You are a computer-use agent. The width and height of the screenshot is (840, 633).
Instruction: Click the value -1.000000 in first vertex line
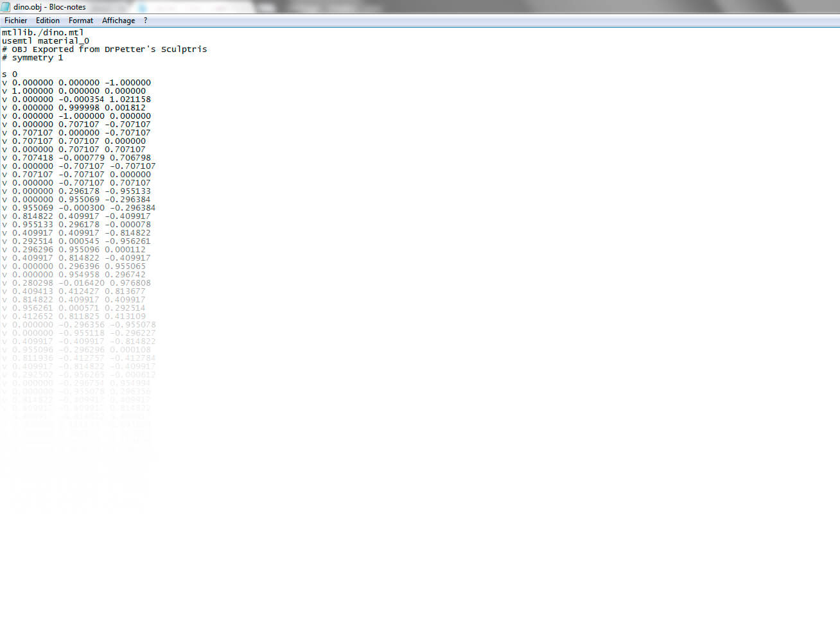pos(128,83)
